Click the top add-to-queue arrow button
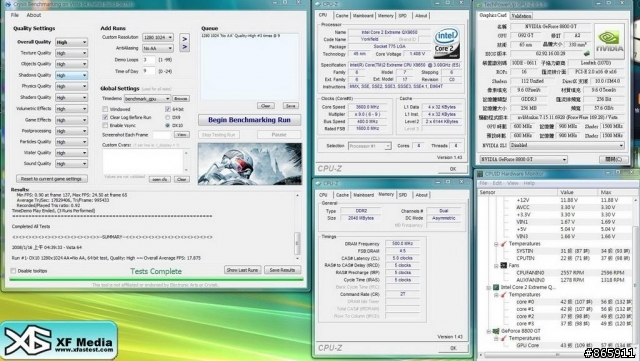The image size is (640, 361). pyautogui.click(x=184, y=39)
